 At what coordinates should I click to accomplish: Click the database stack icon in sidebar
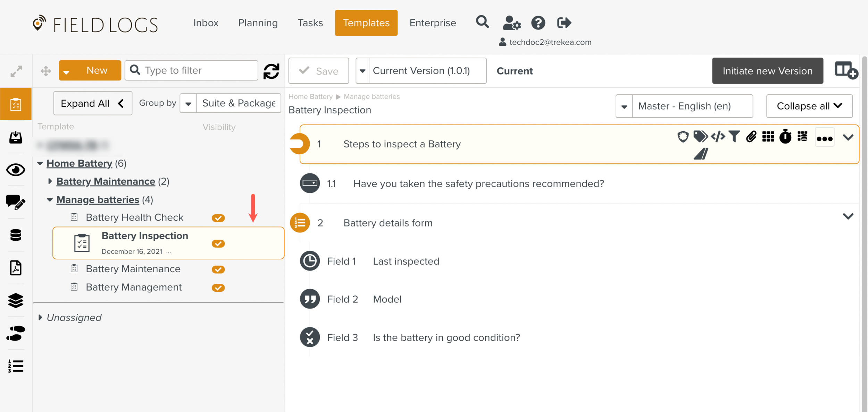[x=16, y=235]
